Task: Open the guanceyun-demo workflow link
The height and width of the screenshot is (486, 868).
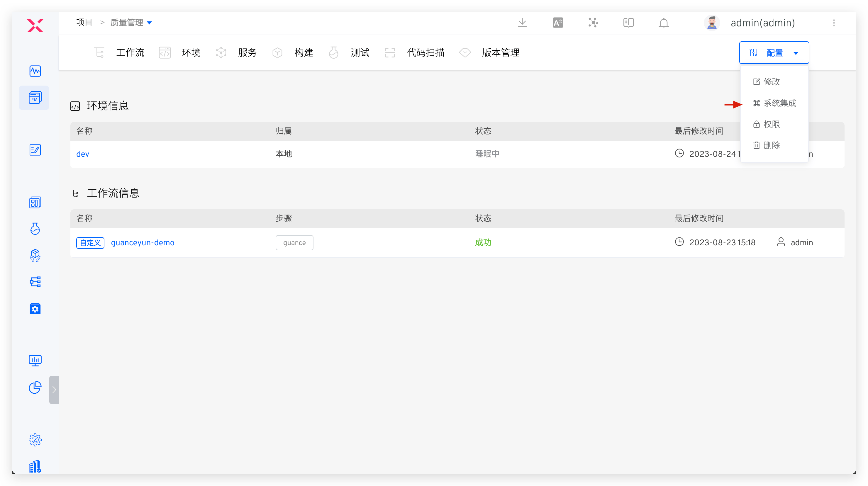Action: pos(143,242)
